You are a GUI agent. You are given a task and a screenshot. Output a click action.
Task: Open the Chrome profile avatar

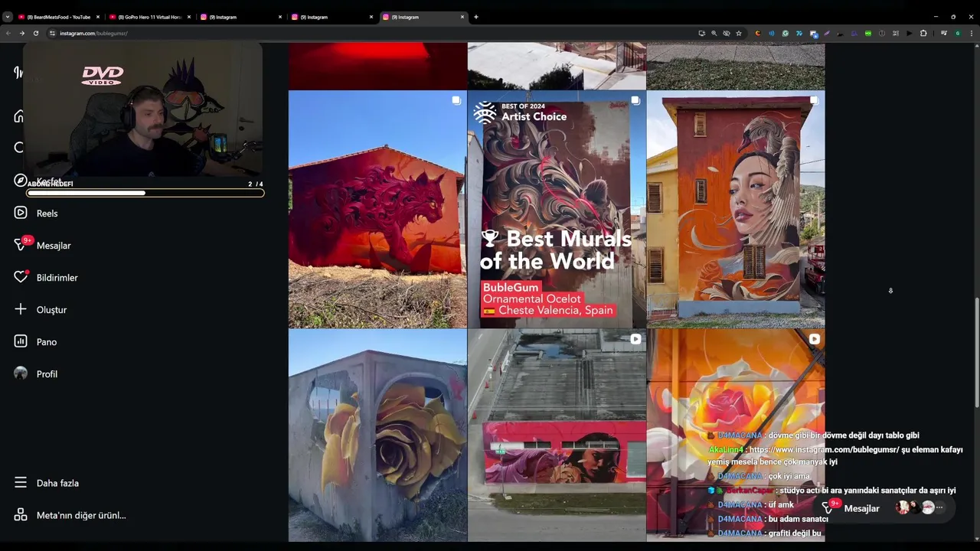point(958,33)
